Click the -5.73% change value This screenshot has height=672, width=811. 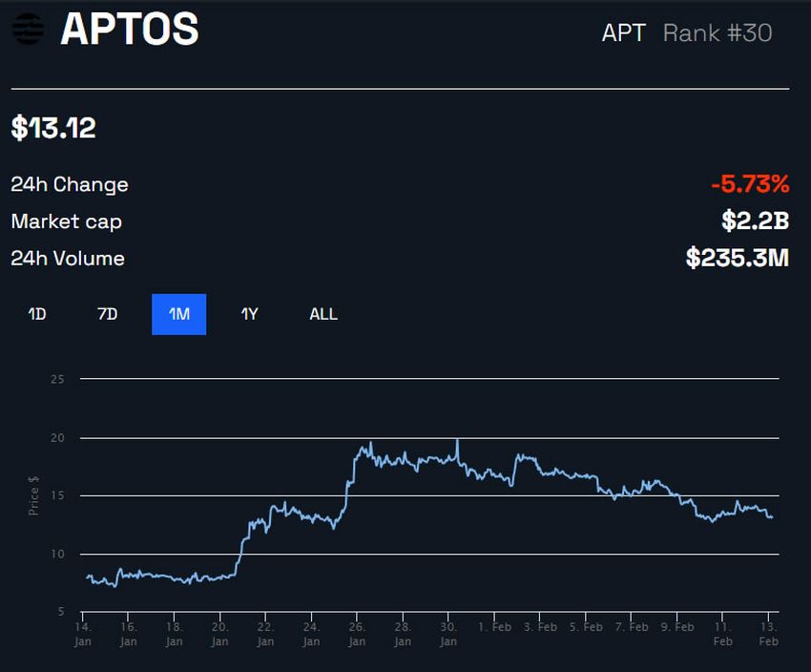pyautogui.click(x=750, y=183)
